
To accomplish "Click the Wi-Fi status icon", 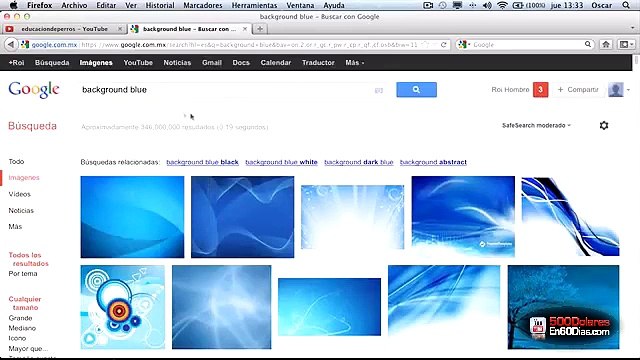I will tap(502, 5).
